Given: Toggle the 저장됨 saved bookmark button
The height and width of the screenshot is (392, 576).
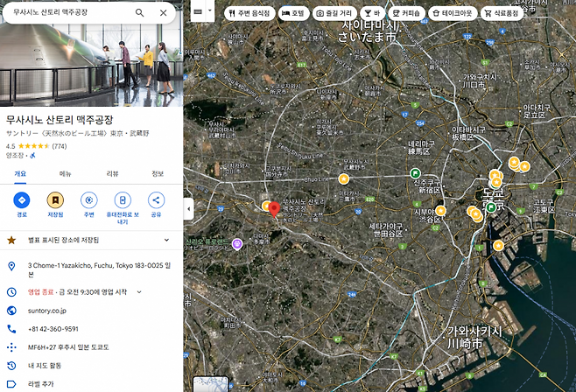Looking at the screenshot, I should pos(55,200).
